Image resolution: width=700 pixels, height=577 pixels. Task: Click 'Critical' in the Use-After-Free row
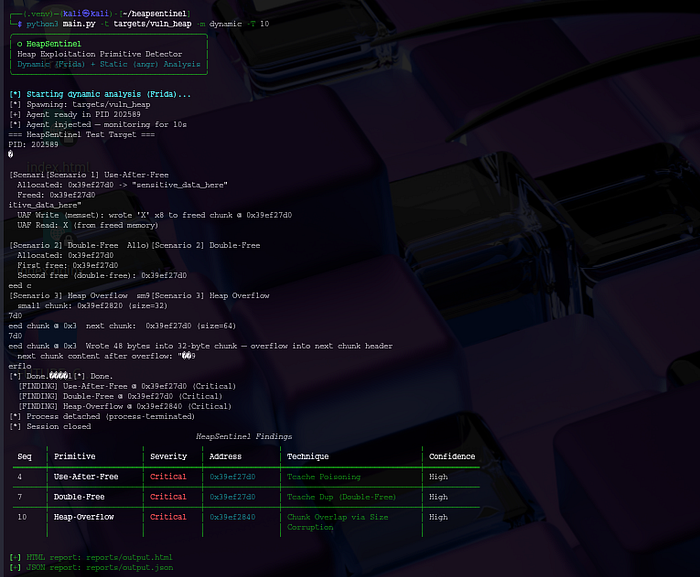pyautogui.click(x=168, y=477)
